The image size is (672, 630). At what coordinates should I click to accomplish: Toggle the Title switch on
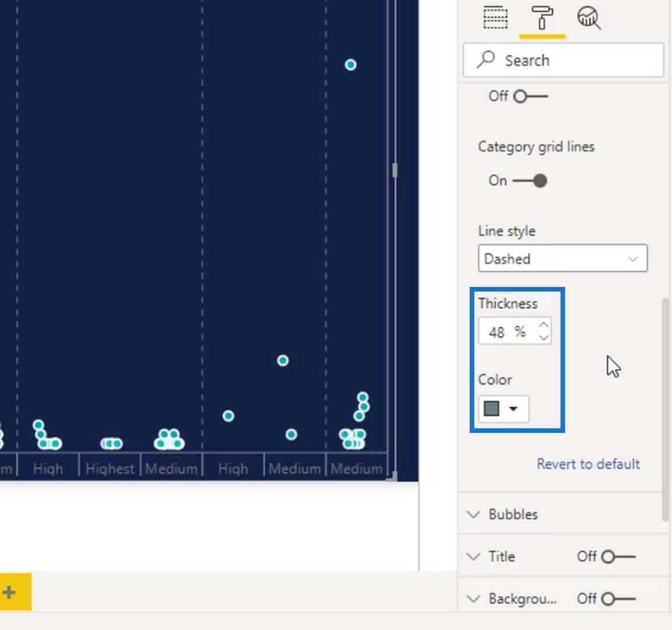tap(618, 556)
